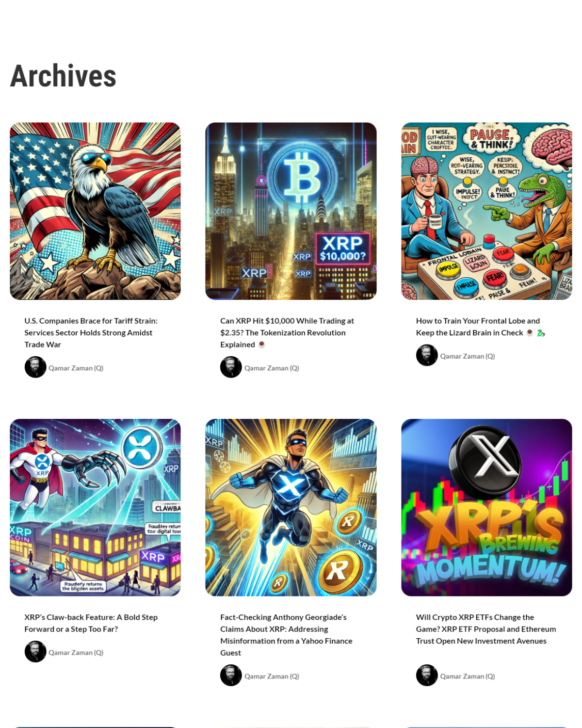This screenshot has height=728, width=582.
Task: Click author avatar under Can XRP Hit $10,000 article
Action: [231, 367]
